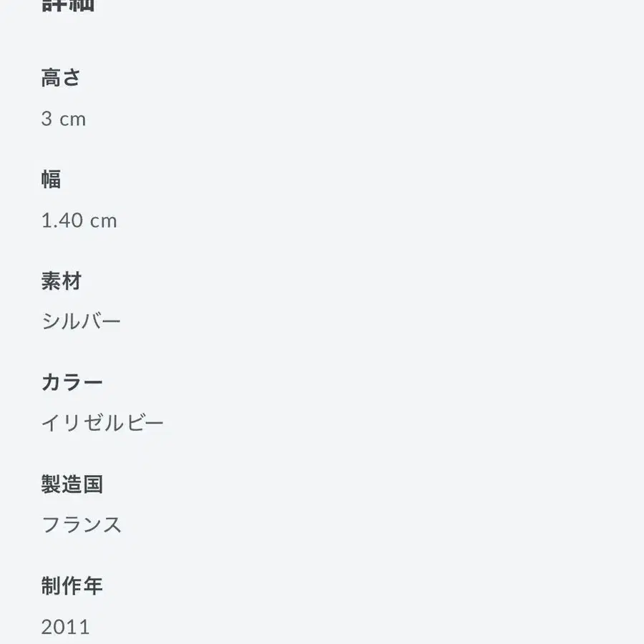This screenshot has width=644, height=644.
Task: Select the height value 3 cm
Action: pos(63,119)
